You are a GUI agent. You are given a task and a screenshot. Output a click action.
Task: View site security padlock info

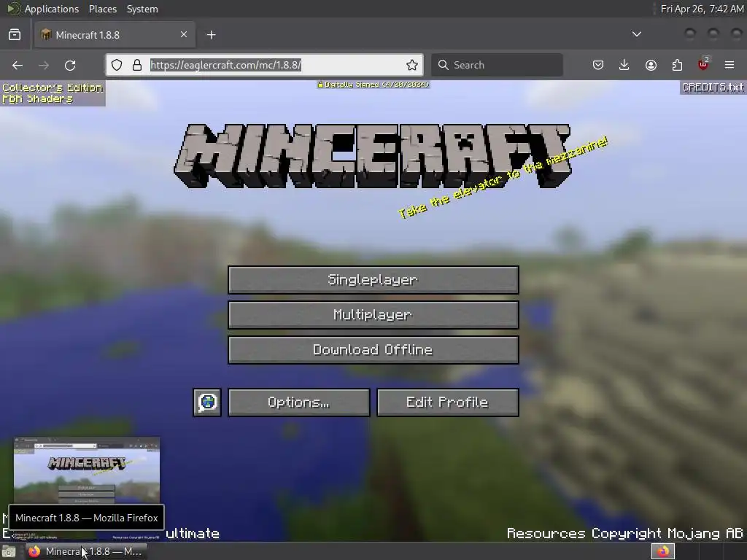137,65
